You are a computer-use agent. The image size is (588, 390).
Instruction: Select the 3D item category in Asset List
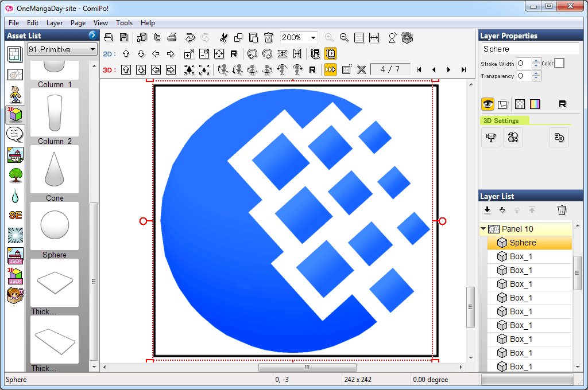15,115
